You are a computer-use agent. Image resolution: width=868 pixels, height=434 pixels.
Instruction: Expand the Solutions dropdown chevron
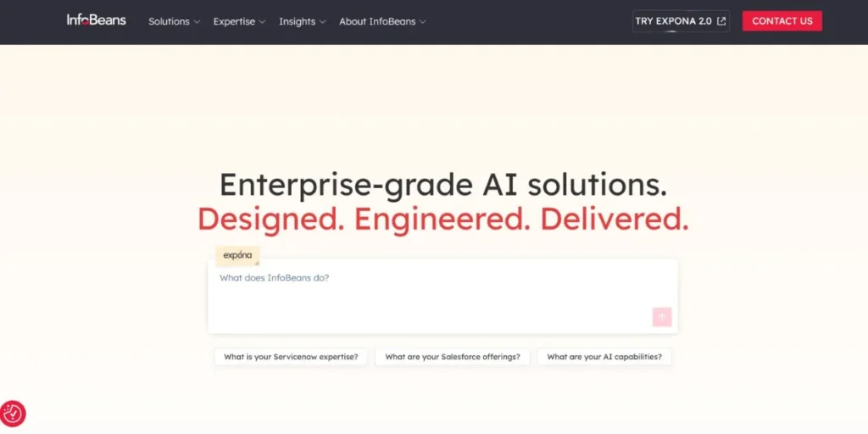197,22
